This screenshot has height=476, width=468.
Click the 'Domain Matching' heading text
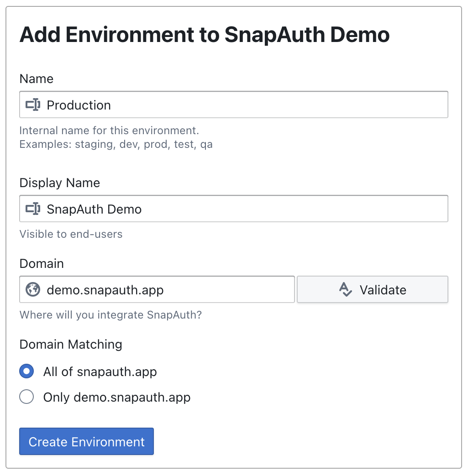tap(71, 345)
